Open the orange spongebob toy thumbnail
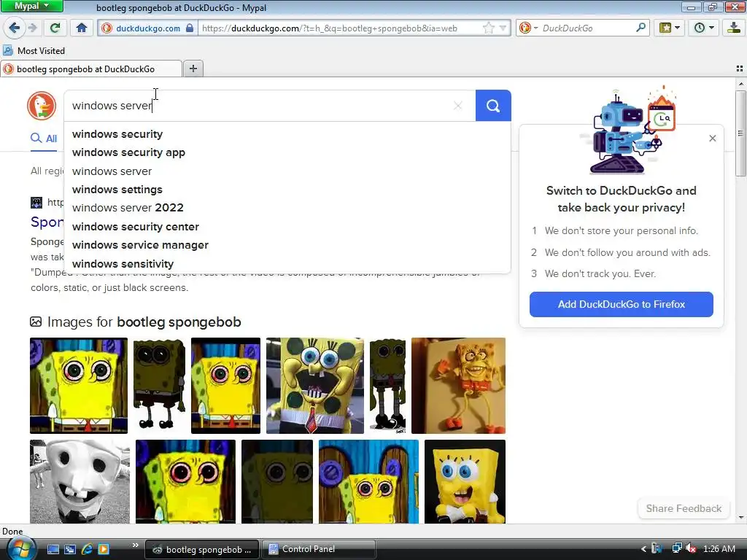The image size is (747, 560). pyautogui.click(x=458, y=386)
